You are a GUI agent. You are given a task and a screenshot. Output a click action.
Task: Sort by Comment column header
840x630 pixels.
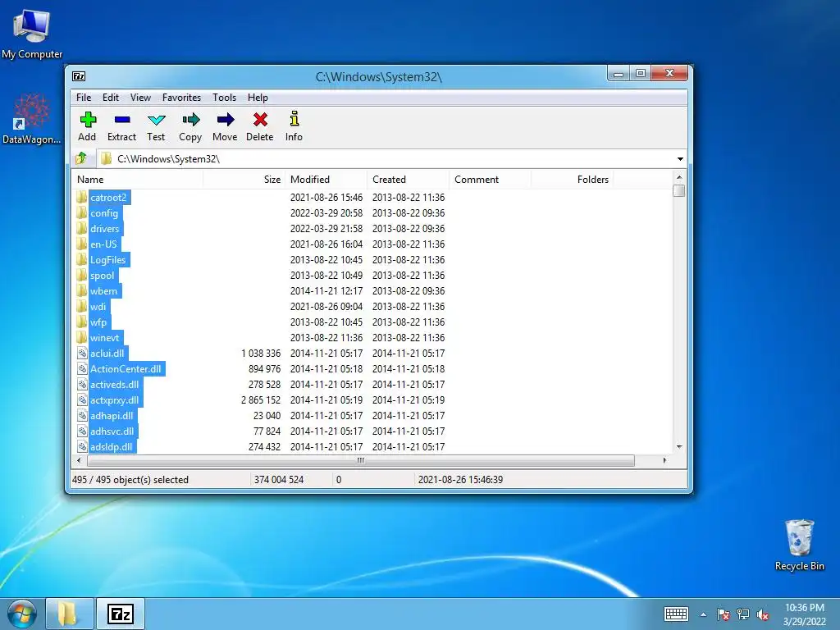[491, 180]
